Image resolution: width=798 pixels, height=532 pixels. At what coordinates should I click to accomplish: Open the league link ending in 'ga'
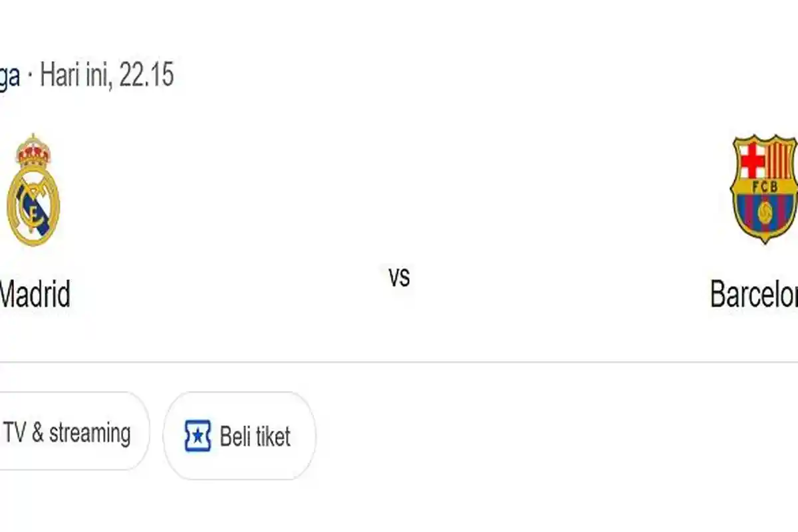(x=9, y=75)
